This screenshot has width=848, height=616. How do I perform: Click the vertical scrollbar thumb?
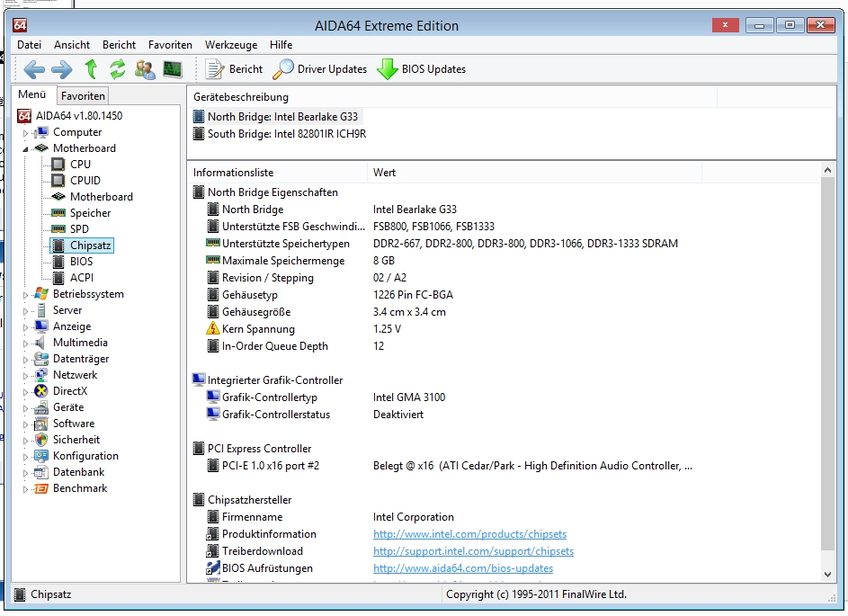[x=827, y=363]
